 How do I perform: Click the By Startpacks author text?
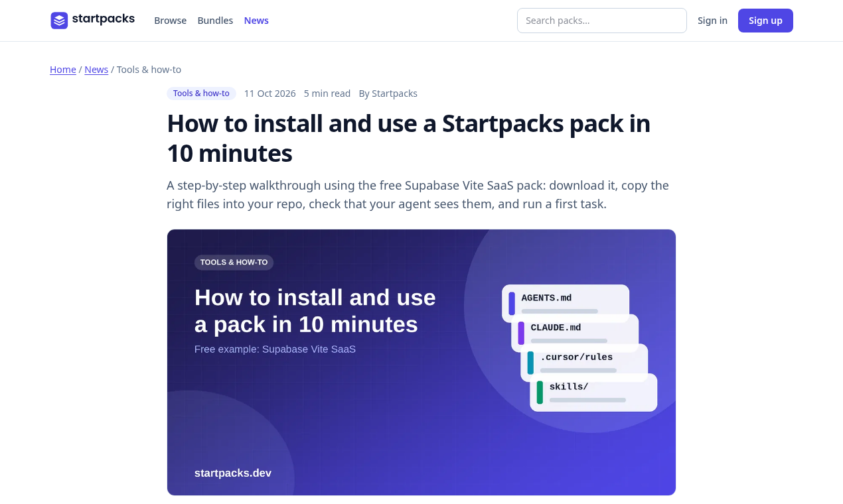pyautogui.click(x=388, y=94)
